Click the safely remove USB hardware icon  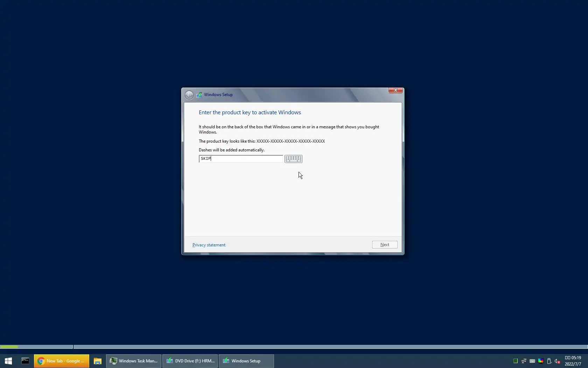pos(549,361)
